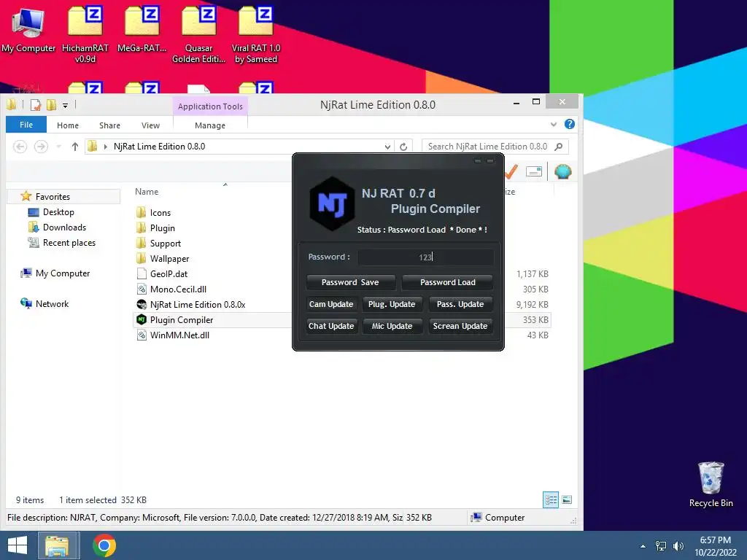Open the Windows Start button
Image resolution: width=747 pixels, height=560 pixels.
coord(18,545)
